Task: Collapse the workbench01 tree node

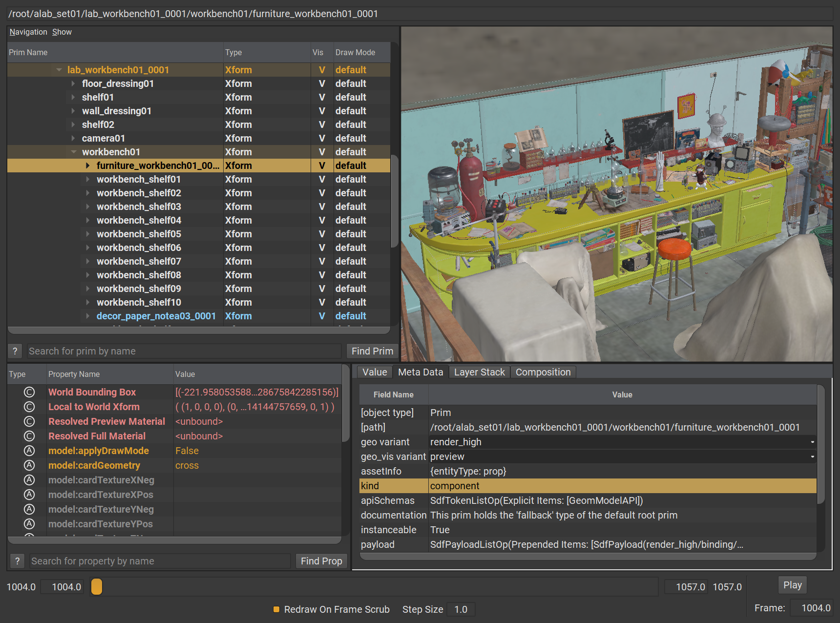Action: coord(73,152)
